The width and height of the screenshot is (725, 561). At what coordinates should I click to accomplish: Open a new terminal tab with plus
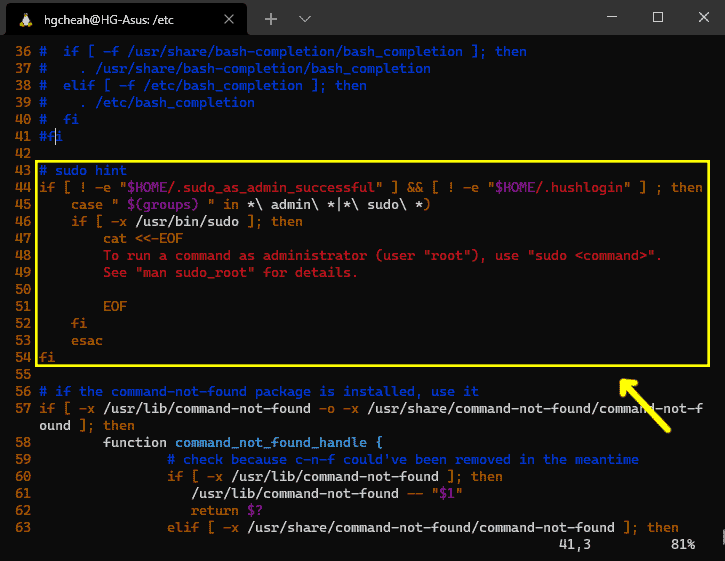click(271, 19)
